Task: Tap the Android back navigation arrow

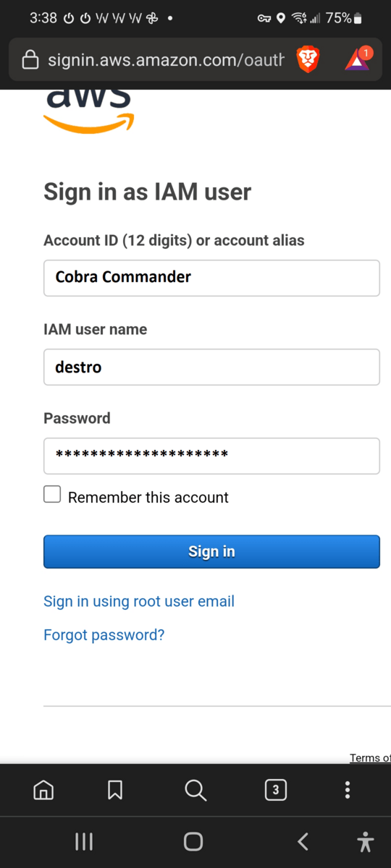Action: coord(303,841)
